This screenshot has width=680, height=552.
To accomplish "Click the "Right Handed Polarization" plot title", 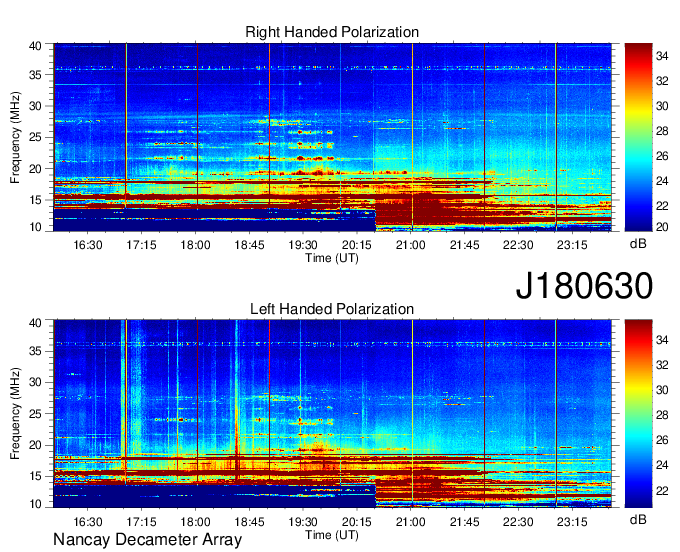I will tap(332, 32).
